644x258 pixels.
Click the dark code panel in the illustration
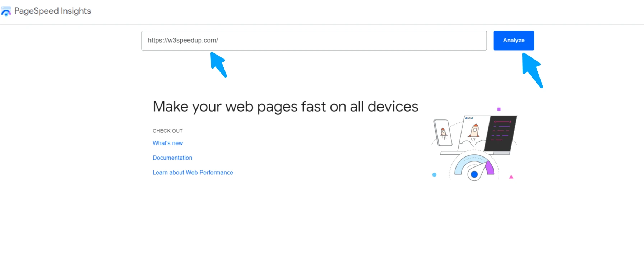point(501,133)
